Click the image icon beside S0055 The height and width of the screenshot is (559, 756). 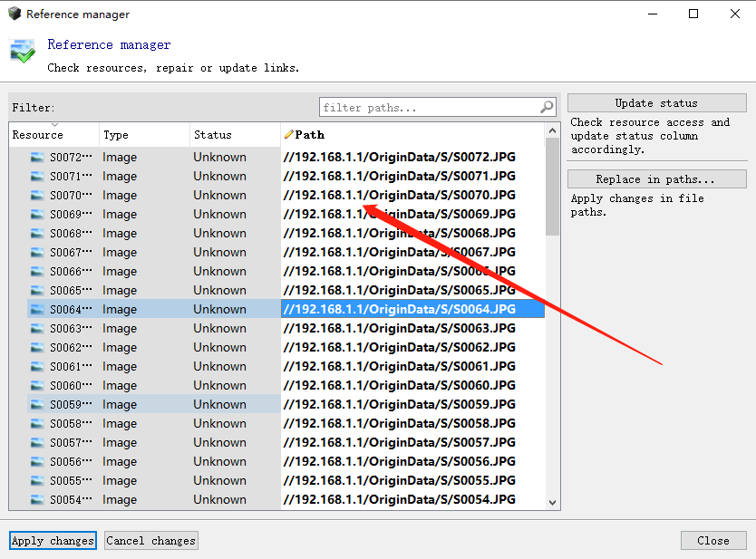pyautogui.click(x=37, y=480)
